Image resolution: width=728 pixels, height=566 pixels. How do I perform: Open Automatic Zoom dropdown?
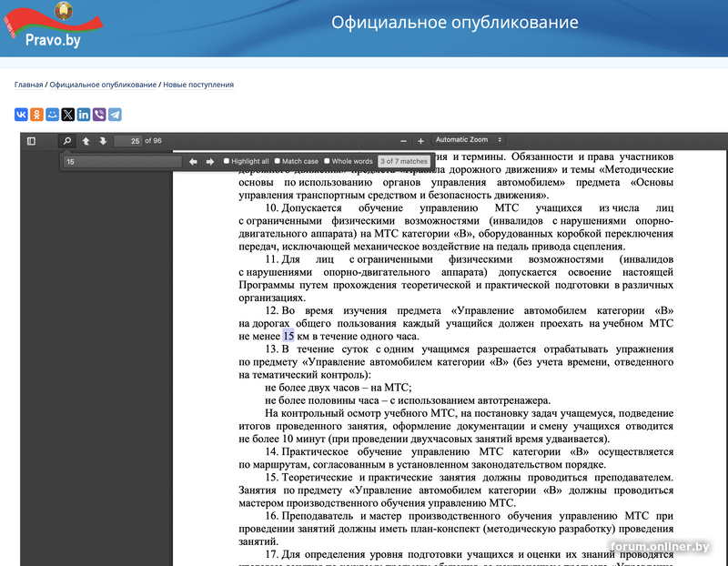tap(469, 140)
